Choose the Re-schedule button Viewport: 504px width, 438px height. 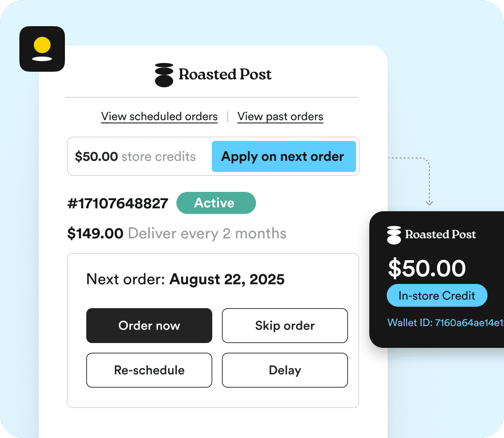(149, 370)
